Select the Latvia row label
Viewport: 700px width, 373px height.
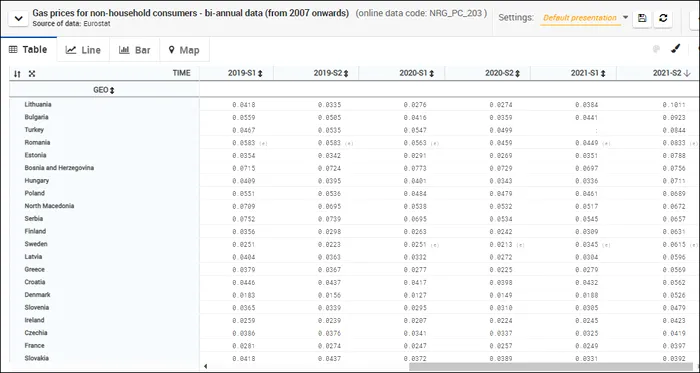(33, 257)
